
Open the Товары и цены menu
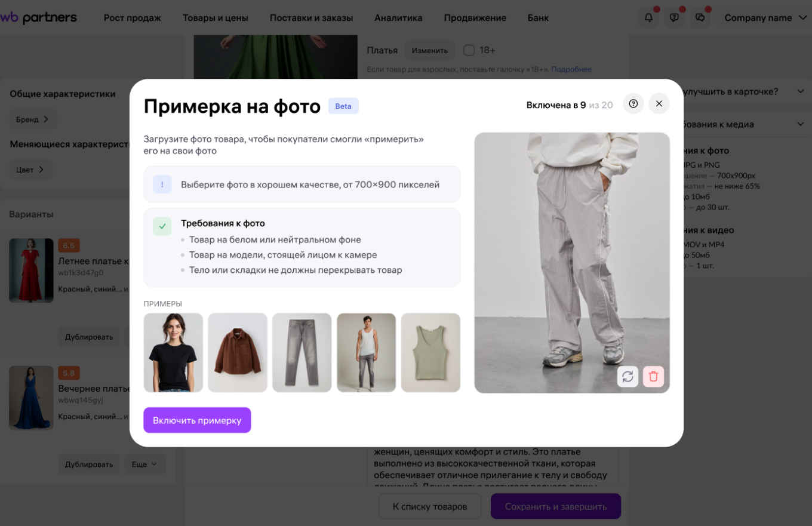point(216,17)
